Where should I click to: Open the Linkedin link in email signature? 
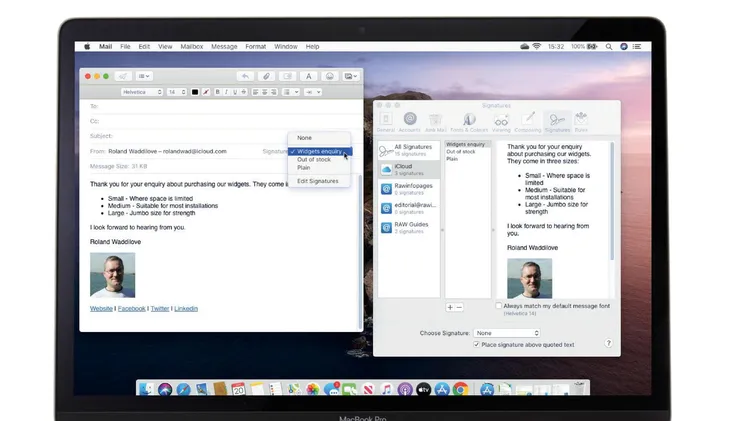[x=186, y=309]
